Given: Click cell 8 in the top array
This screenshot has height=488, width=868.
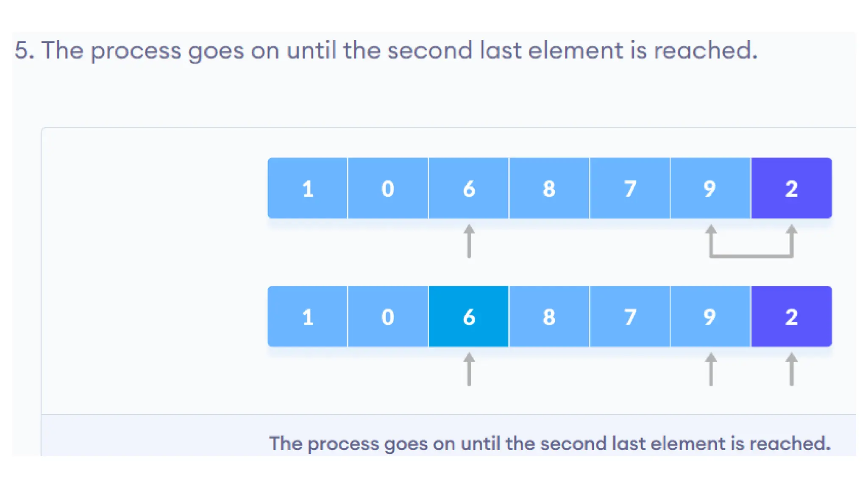Looking at the screenshot, I should coord(549,188).
